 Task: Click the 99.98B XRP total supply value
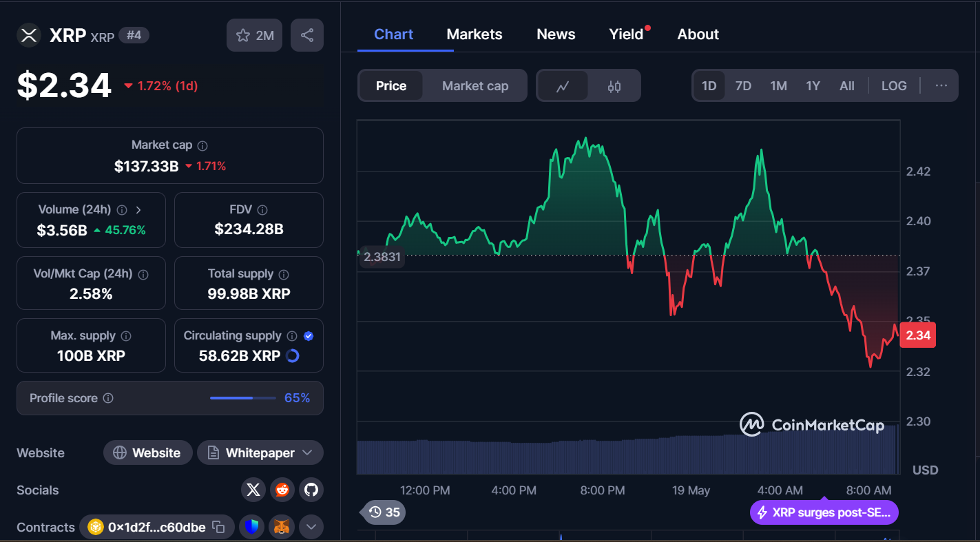coord(249,293)
